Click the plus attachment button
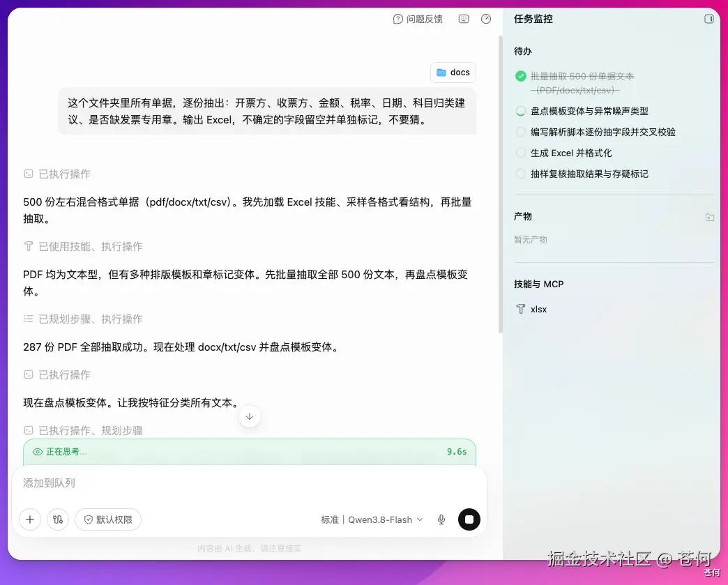The height and width of the screenshot is (585, 728). (30, 519)
